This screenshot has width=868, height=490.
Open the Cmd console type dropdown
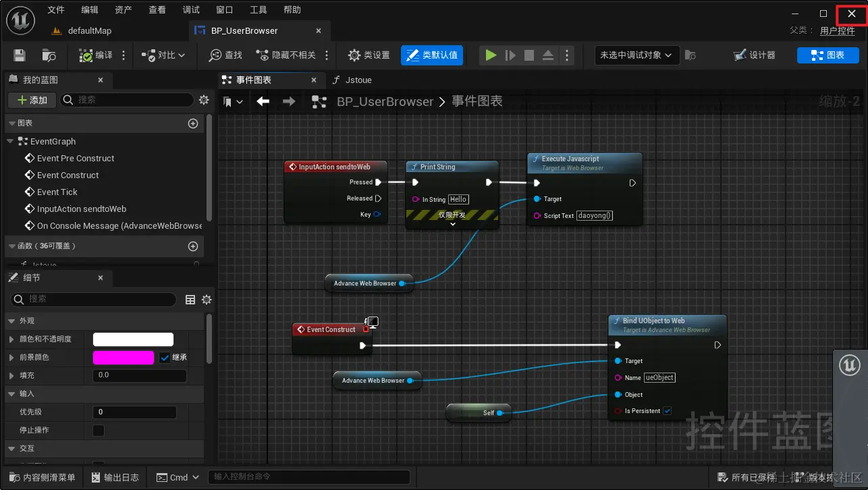tap(178, 477)
